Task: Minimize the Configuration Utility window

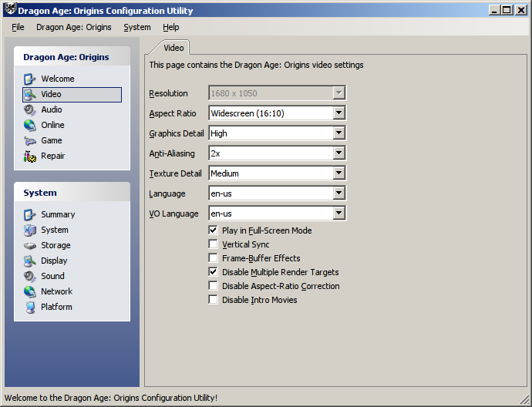Action: tap(494, 10)
